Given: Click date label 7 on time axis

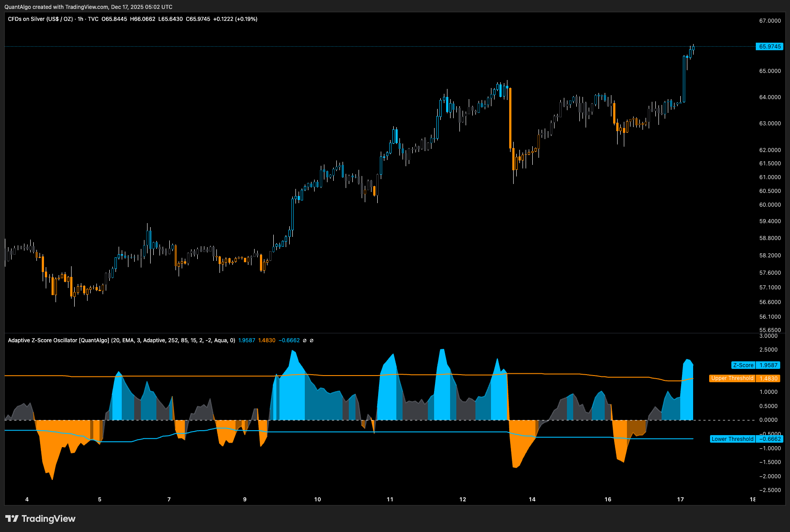Looking at the screenshot, I should point(169,500).
